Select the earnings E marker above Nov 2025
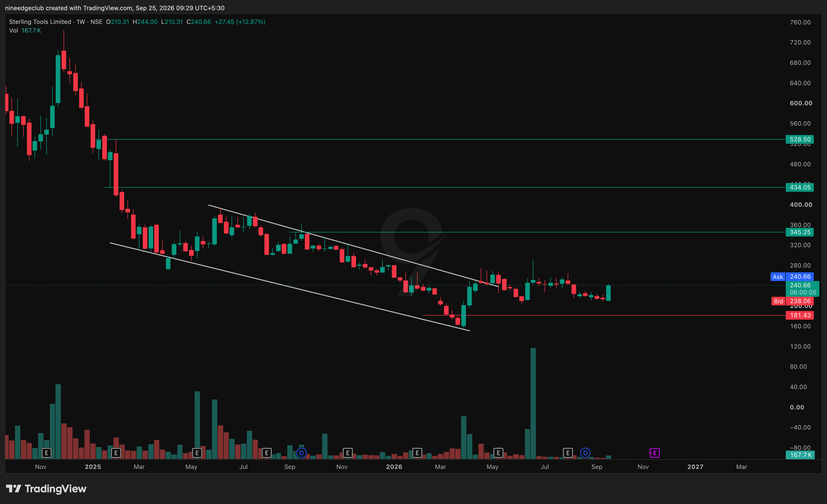This screenshot has width=827, height=504. coord(348,453)
